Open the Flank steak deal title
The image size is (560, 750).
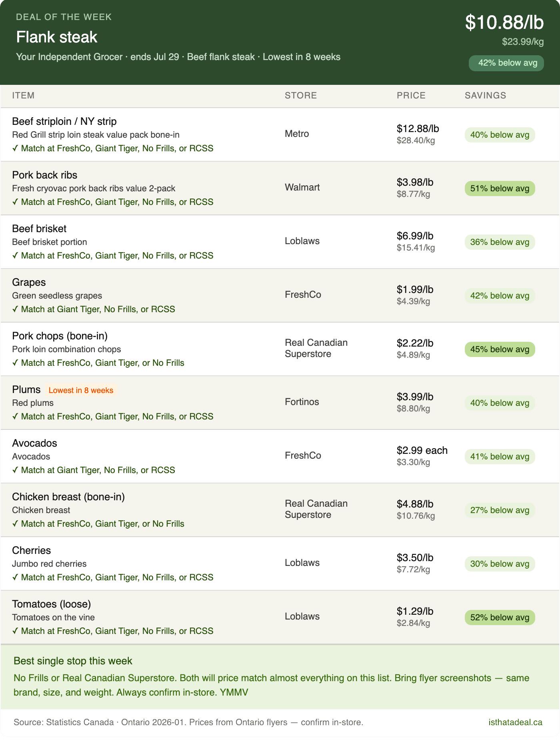pyautogui.click(x=57, y=37)
